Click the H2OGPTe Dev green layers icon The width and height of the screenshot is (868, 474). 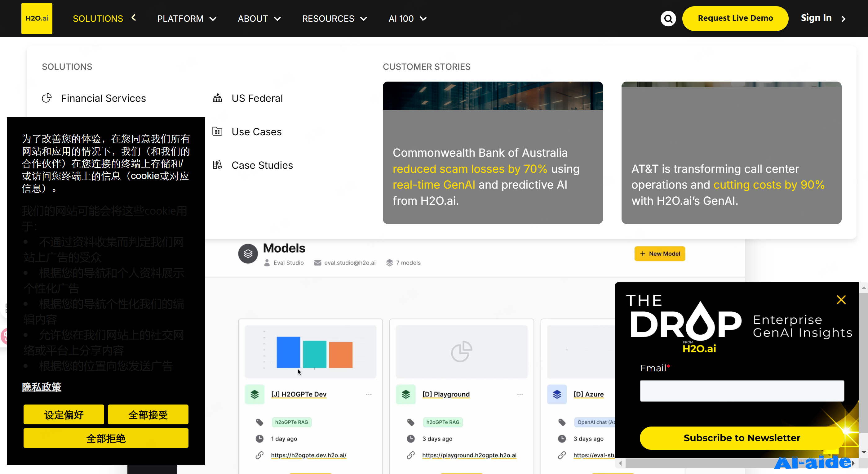coord(255,394)
